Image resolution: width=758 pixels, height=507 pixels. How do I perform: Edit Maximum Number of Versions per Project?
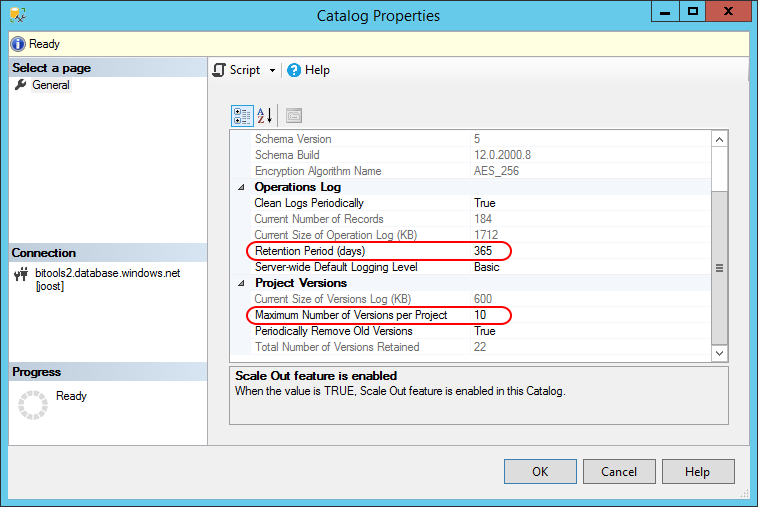pyautogui.click(x=590, y=315)
